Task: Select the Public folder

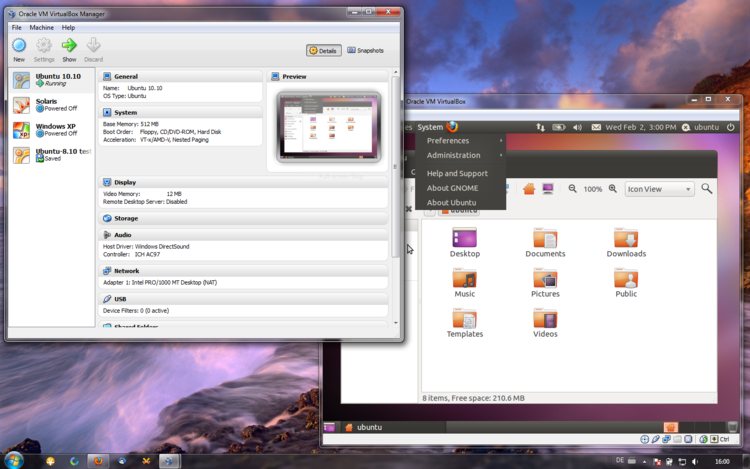Action: [626, 283]
